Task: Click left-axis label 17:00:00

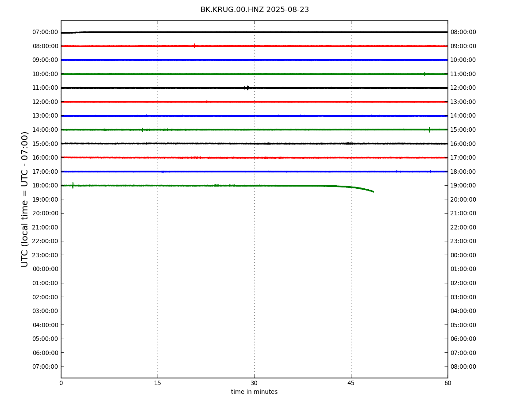Action: [x=46, y=172]
